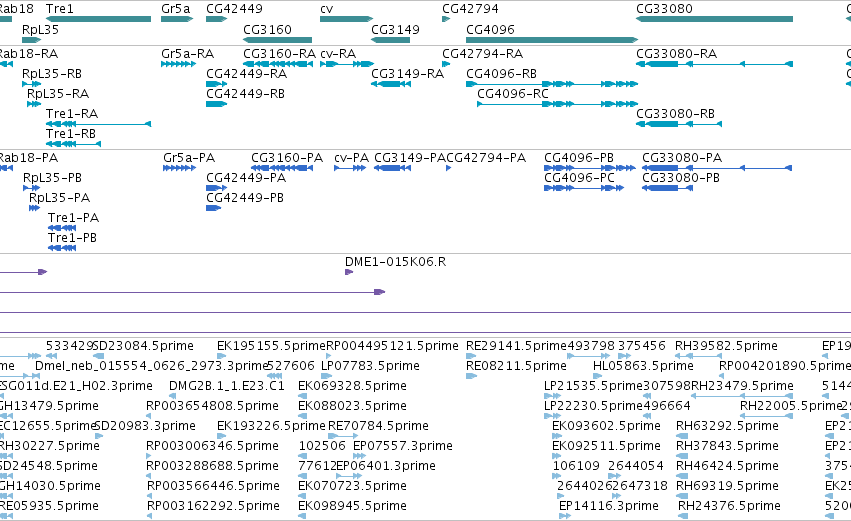Click the SD23084.5prime EST label

coord(143,346)
